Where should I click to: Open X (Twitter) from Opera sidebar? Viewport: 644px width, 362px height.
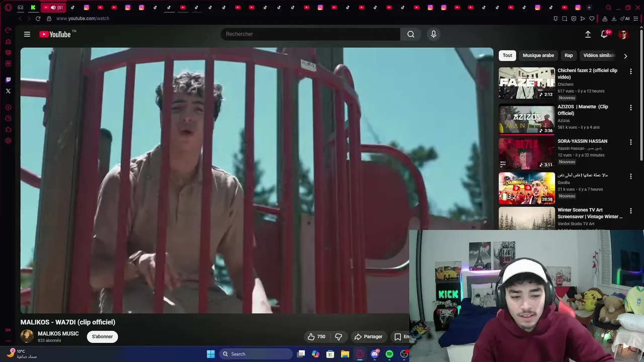(x=8, y=91)
